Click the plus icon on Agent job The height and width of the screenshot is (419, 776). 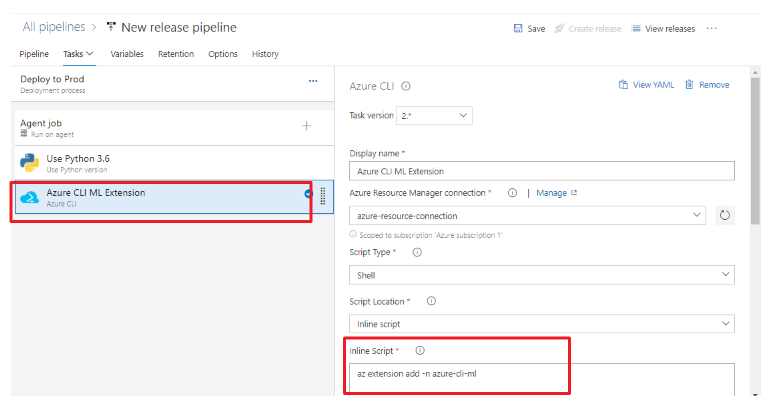point(306,126)
